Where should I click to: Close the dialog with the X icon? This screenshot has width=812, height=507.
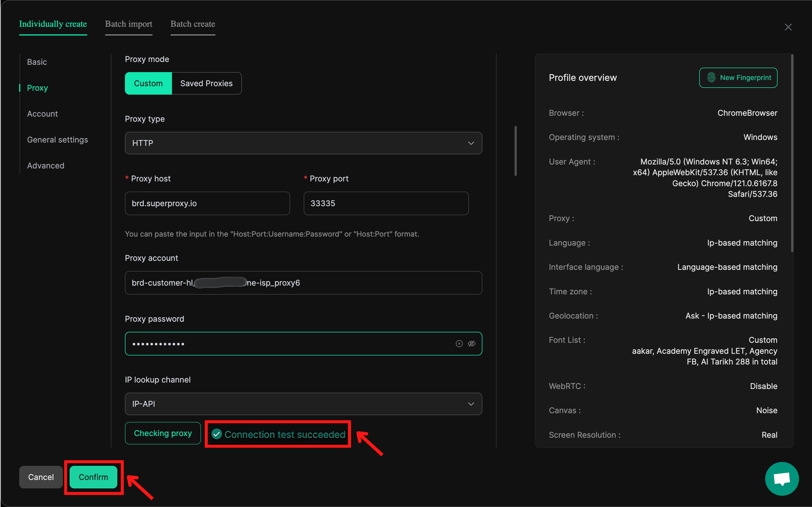coord(788,27)
